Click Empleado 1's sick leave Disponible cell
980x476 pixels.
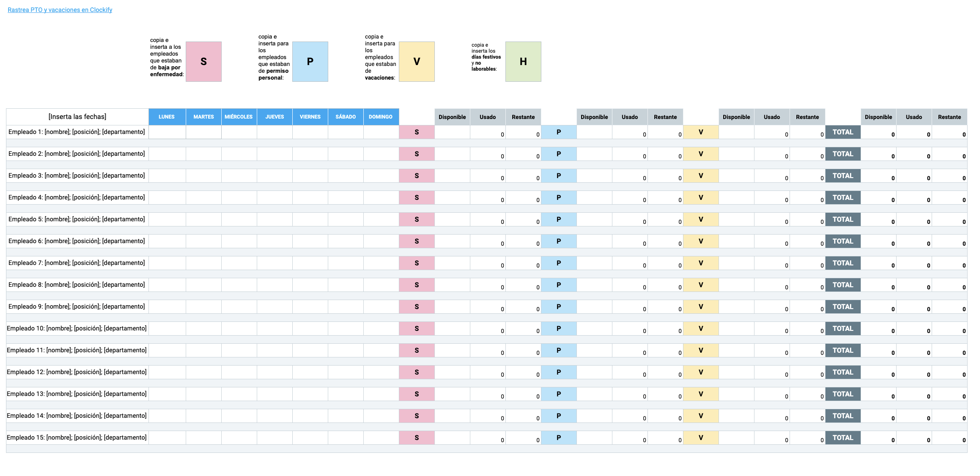point(452,132)
